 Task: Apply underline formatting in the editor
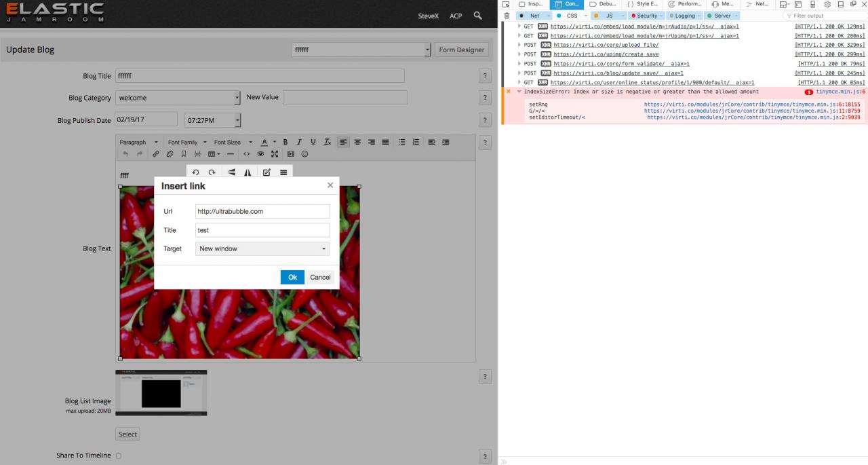(313, 142)
